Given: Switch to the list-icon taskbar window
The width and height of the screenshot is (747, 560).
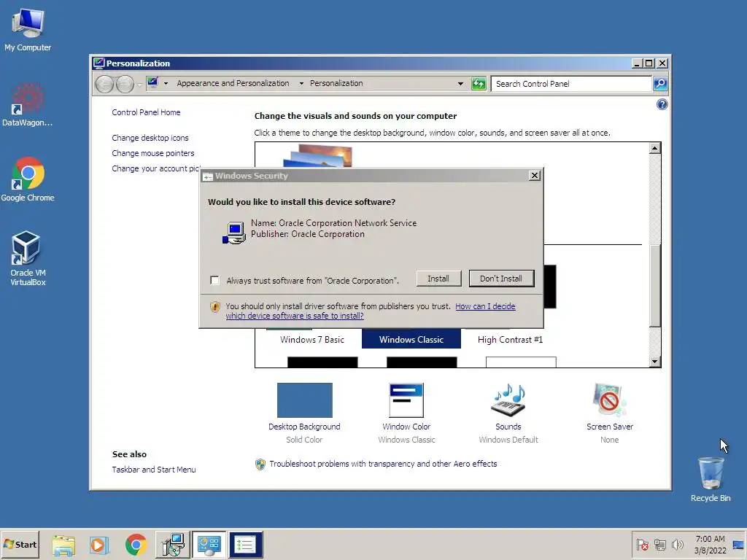Looking at the screenshot, I should 245,545.
